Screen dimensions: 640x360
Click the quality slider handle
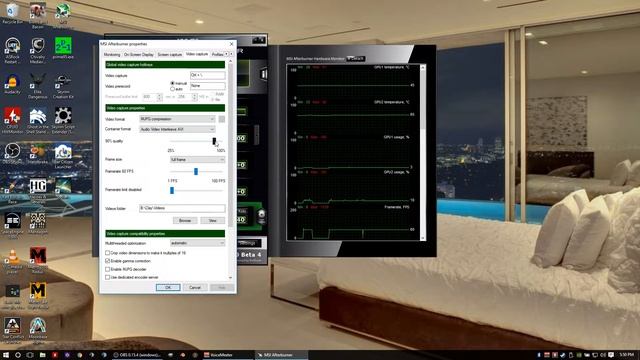click(x=214, y=141)
